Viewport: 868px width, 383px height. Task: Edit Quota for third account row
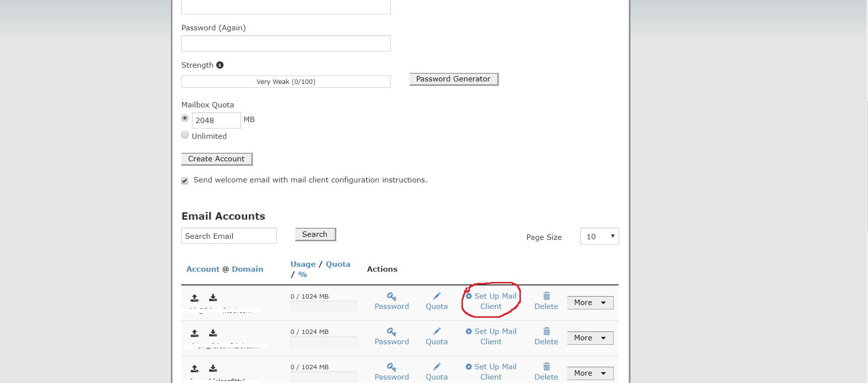(x=436, y=372)
